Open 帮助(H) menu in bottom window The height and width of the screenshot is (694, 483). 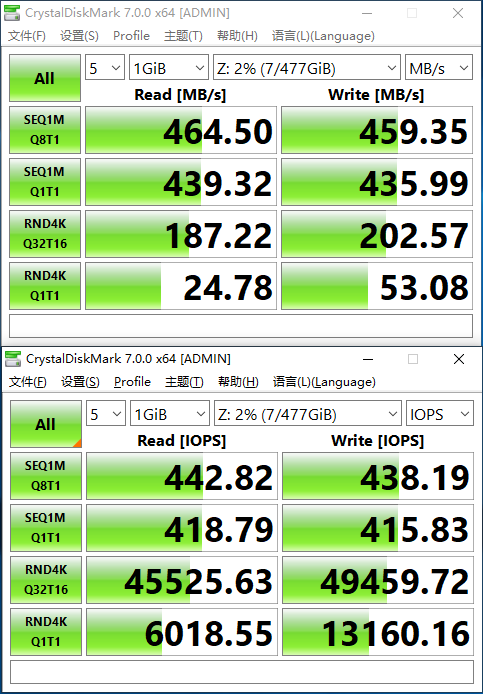(238, 382)
